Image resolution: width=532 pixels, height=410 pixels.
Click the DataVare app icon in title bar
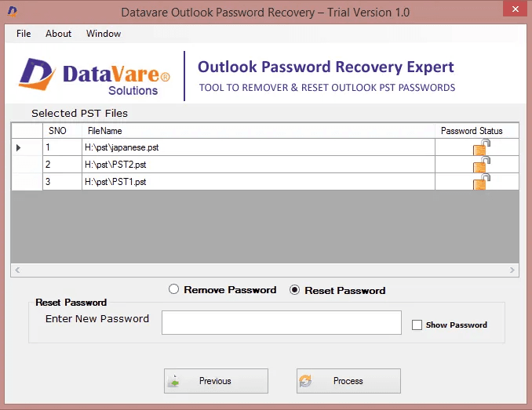(x=13, y=12)
